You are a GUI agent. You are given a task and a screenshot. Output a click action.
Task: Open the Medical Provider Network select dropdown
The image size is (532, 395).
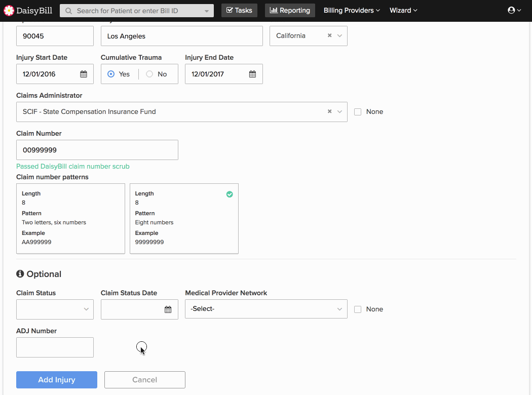(266, 309)
